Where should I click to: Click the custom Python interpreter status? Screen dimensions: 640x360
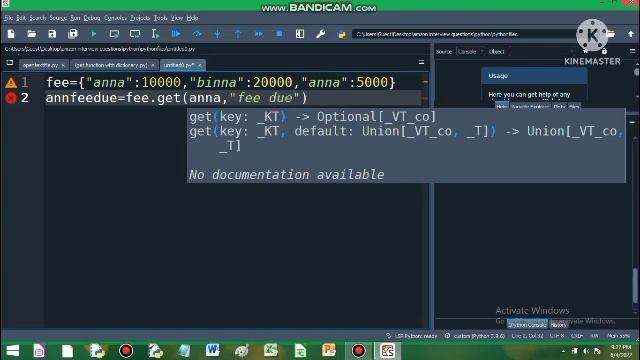[x=475, y=336]
